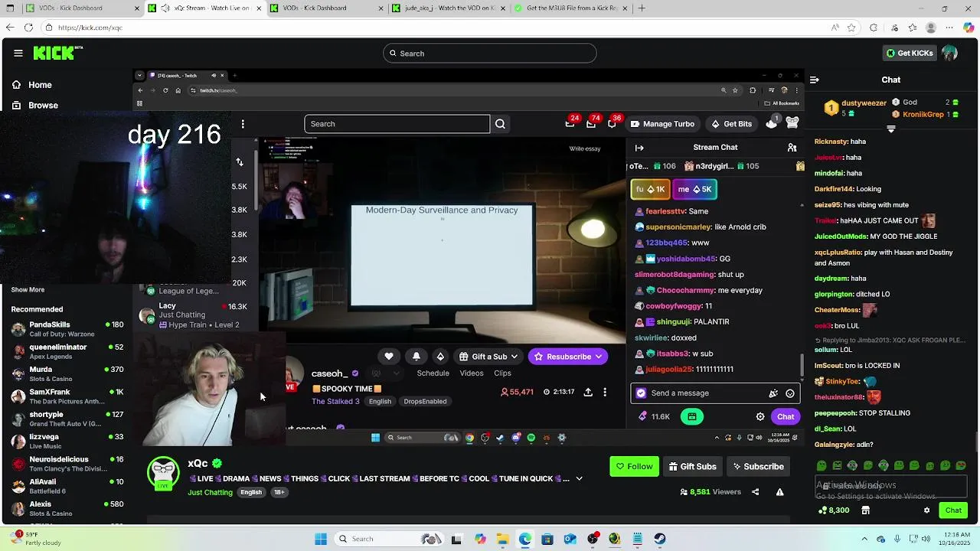Image resolution: width=980 pixels, height=551 pixels.
Task: Click the Windows Start button
Action: (x=321, y=539)
